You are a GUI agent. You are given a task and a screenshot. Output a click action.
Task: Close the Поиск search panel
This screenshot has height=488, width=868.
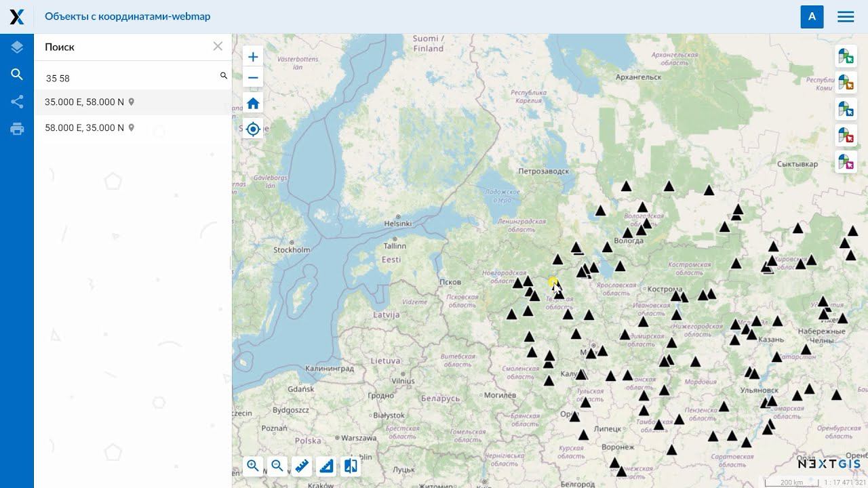(x=218, y=46)
